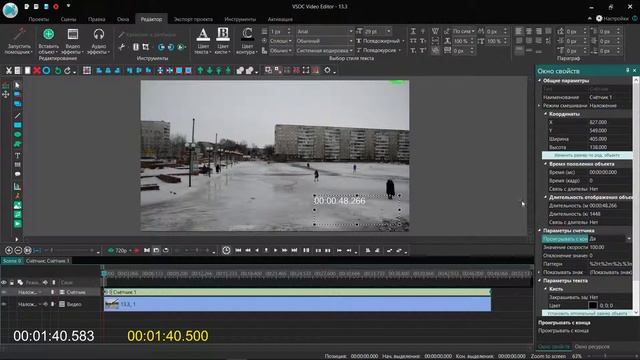The image size is (640, 360).
Task: Click the wrench tool icon in Инструменты
Action: 122,47
